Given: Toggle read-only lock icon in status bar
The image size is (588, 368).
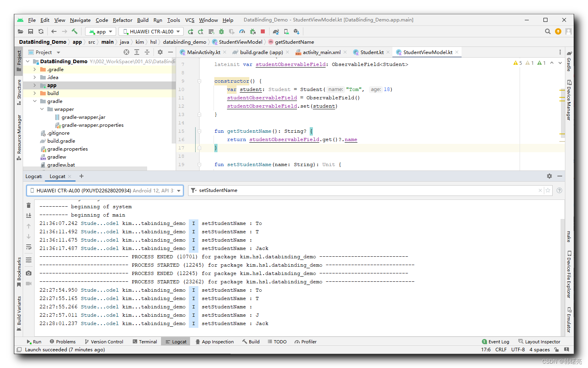Looking at the screenshot, I should (x=556, y=350).
